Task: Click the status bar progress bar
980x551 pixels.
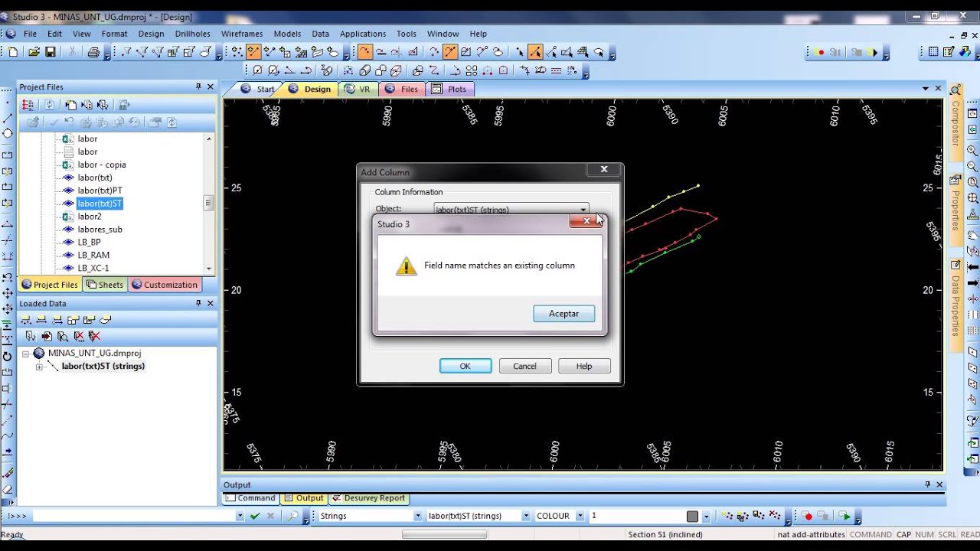Action: click(444, 534)
